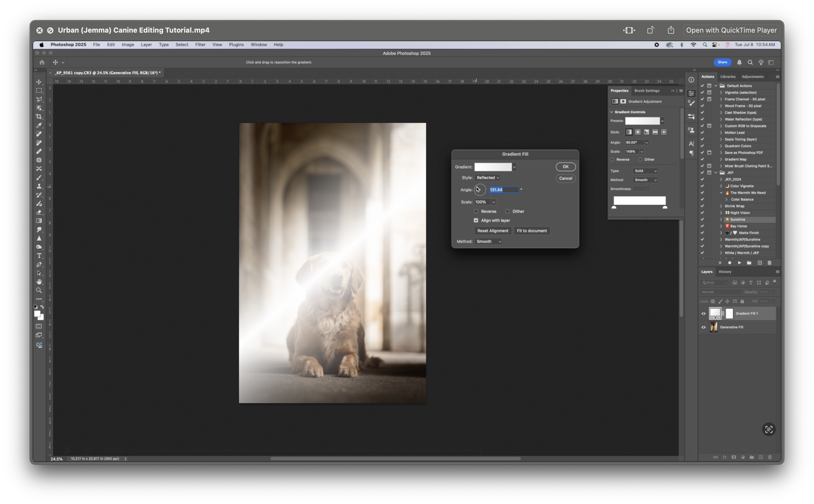Click OK in Gradient Fill dialog
Viewport: 814px width, 504px height.
565,167
